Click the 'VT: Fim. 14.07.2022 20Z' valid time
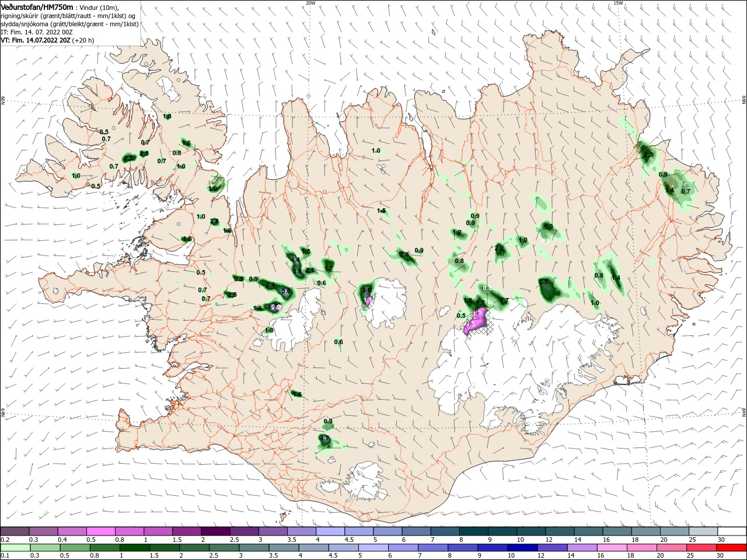This screenshot has height=560, width=747. 35,40
